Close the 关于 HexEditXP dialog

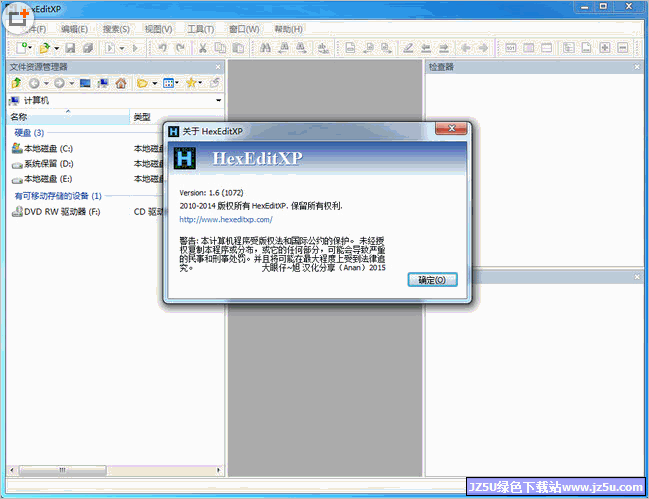[x=451, y=129]
